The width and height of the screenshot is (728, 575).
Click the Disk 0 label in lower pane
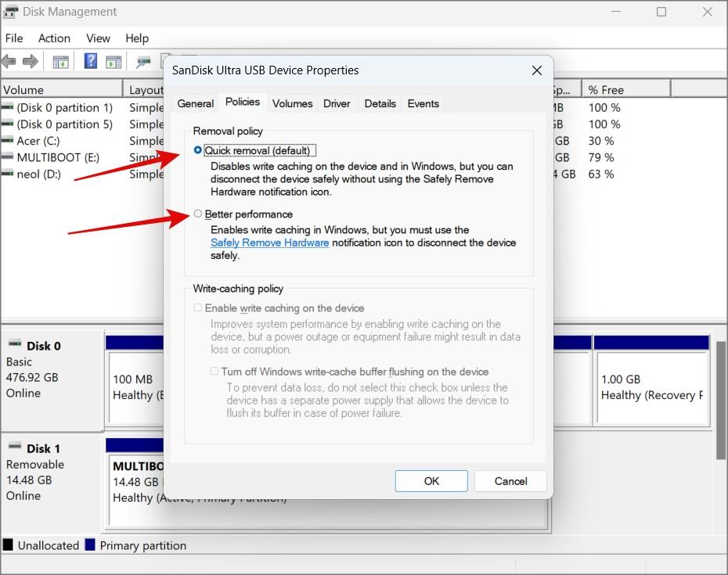pyautogui.click(x=44, y=346)
